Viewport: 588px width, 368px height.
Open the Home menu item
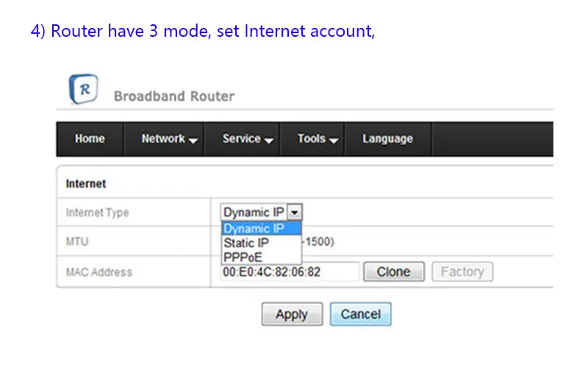pyautogui.click(x=90, y=138)
